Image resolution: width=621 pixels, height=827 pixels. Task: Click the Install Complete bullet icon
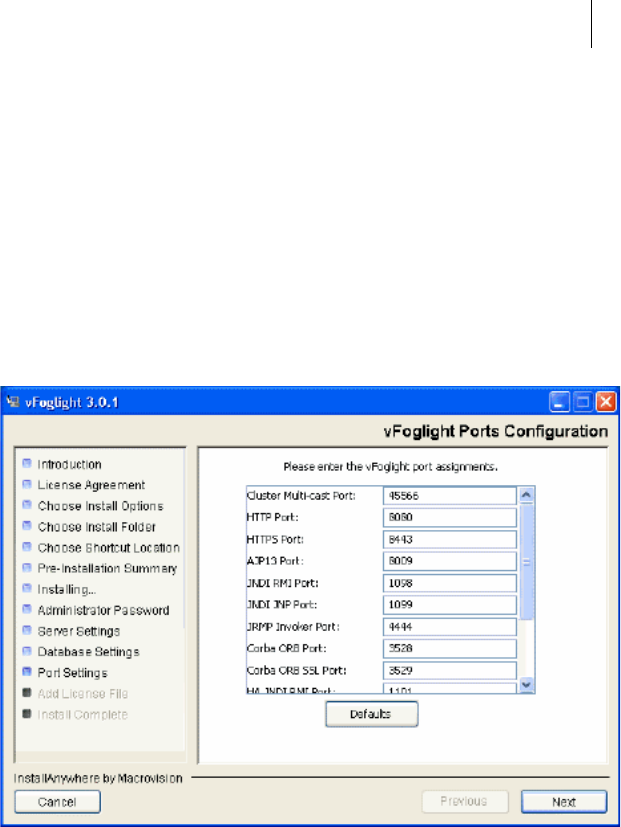pyautogui.click(x=27, y=714)
